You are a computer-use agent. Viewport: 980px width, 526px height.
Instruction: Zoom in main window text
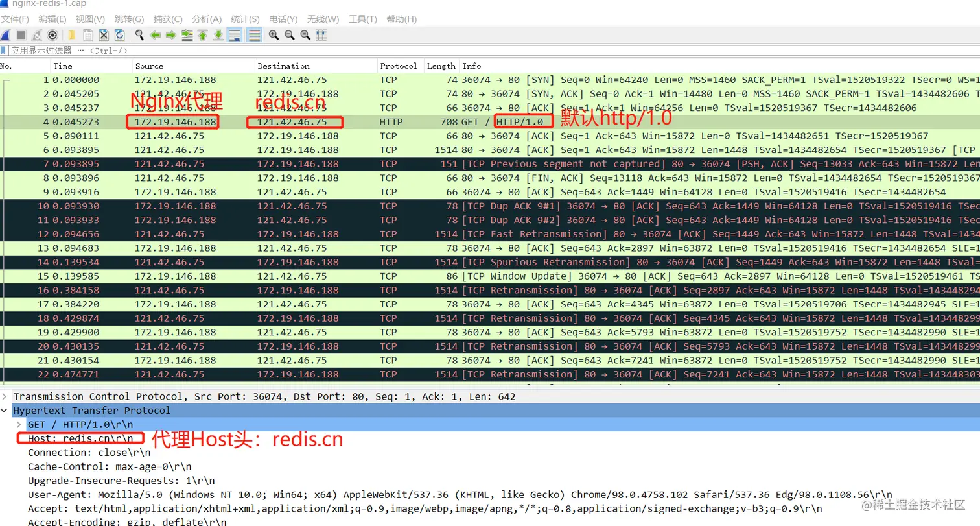coord(274,35)
